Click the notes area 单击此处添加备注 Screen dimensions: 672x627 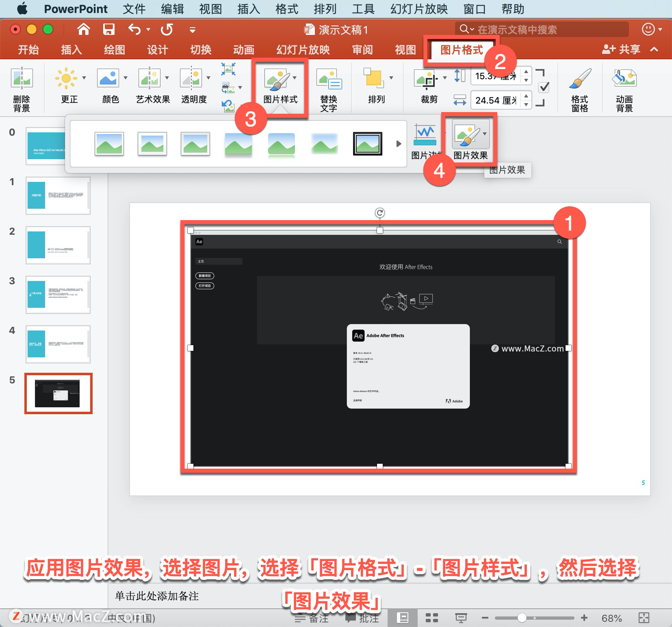click(157, 596)
